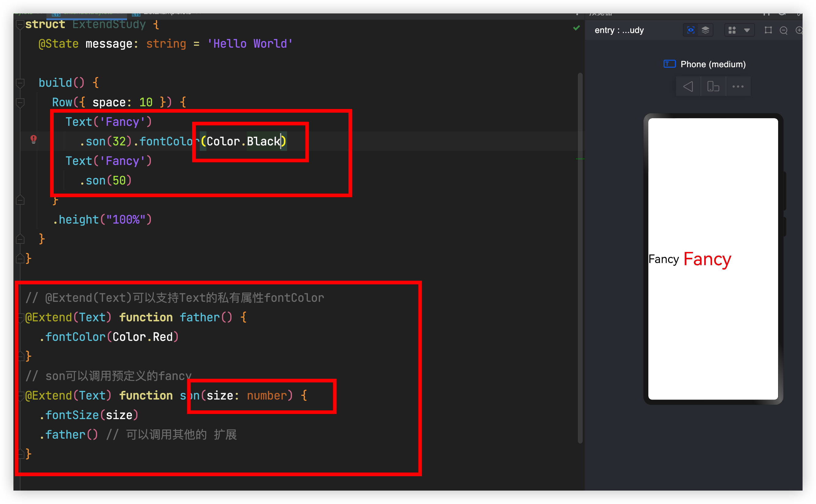Toggle the inspector eye icon in previewer
This screenshot has height=504, width=816.
(x=691, y=30)
